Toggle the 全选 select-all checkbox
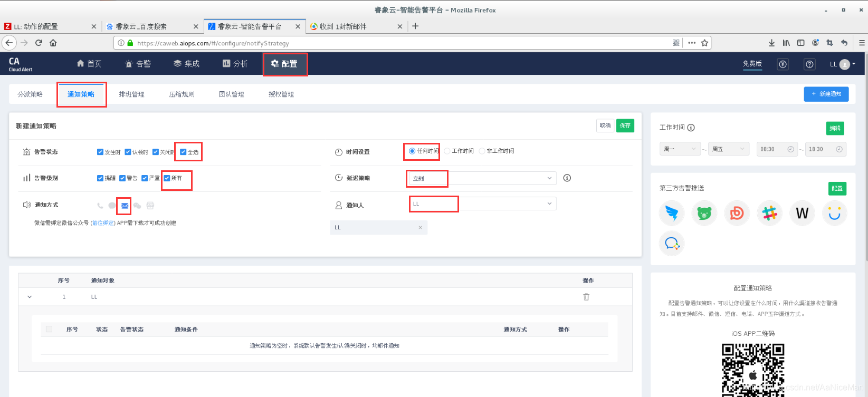 [183, 152]
